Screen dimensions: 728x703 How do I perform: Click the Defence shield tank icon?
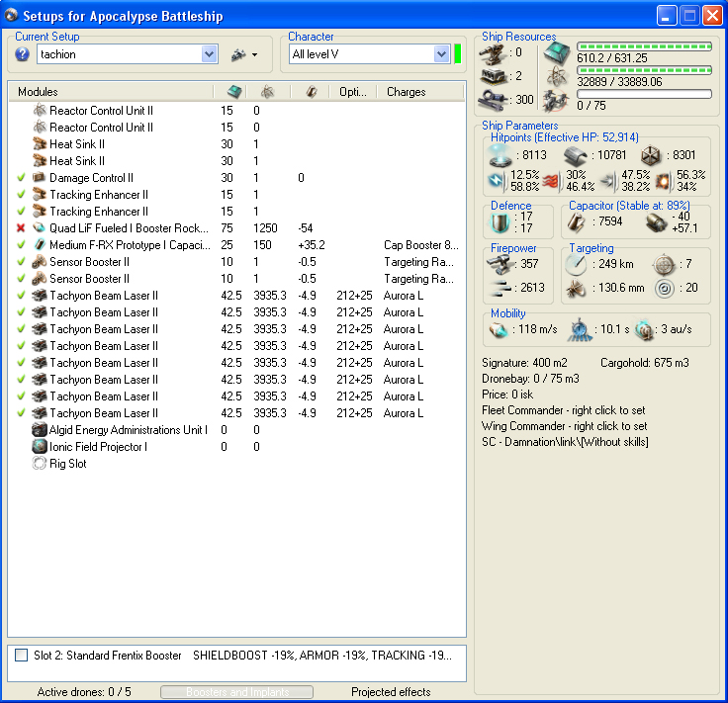coord(500,222)
